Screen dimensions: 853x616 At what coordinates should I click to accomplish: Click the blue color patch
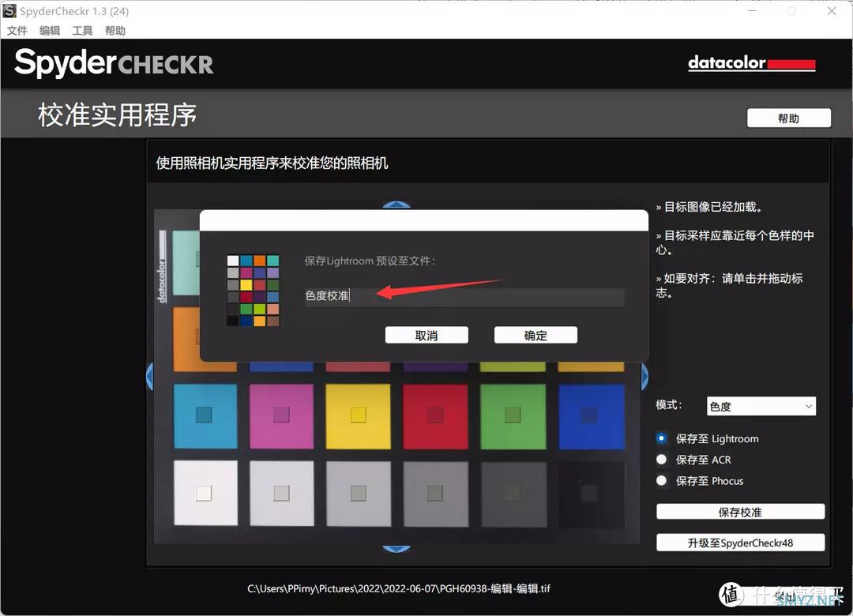point(592,416)
